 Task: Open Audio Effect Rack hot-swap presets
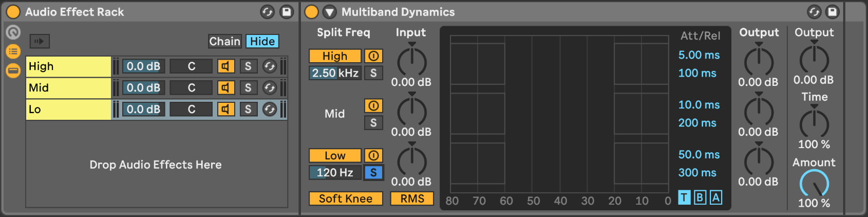tap(268, 12)
